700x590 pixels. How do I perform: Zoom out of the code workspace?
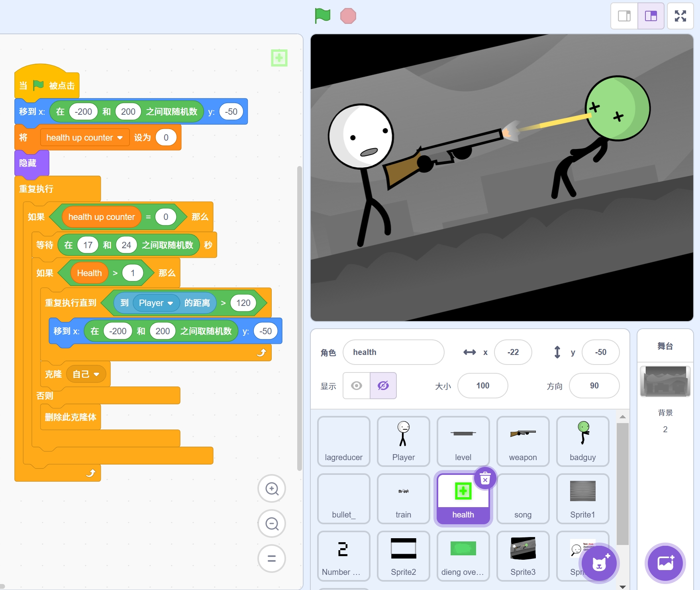pos(272,523)
